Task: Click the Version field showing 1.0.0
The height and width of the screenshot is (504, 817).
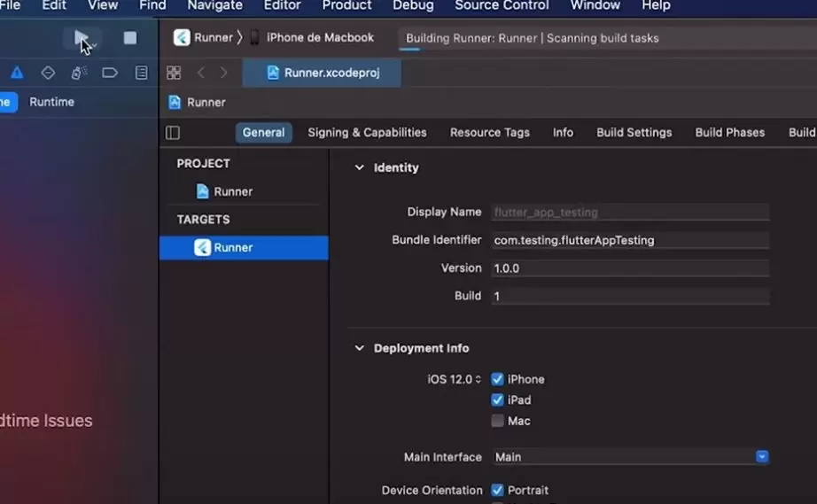Action: tap(630, 268)
